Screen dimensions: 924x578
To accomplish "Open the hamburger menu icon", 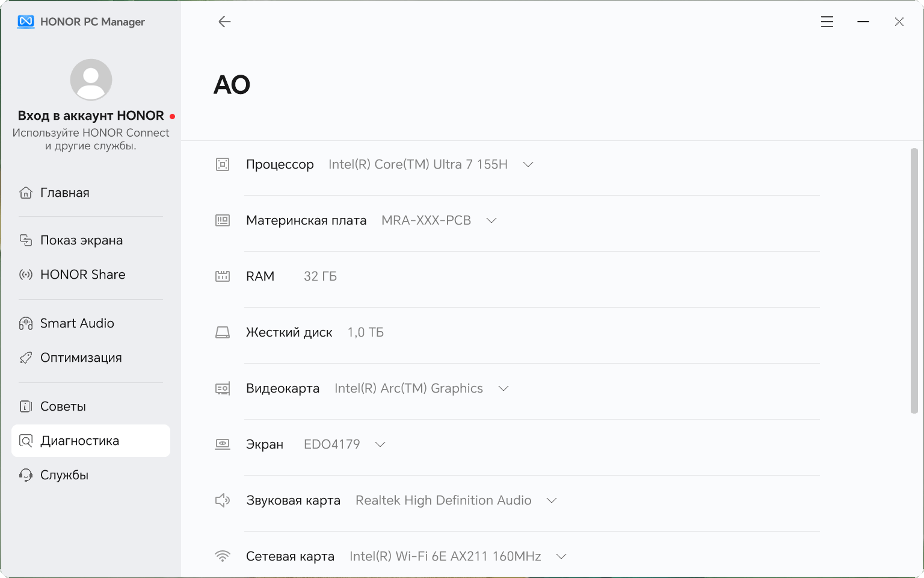I will 827,22.
